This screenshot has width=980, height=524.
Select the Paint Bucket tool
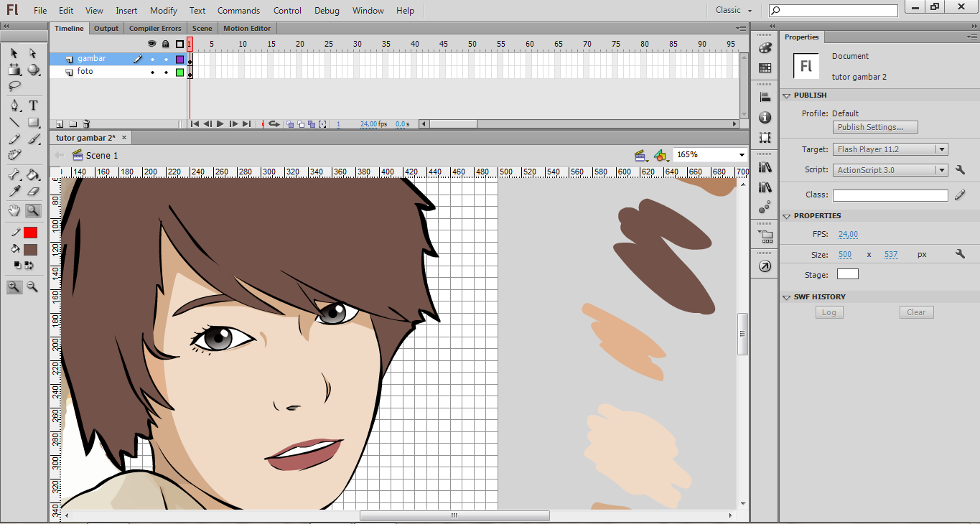pyautogui.click(x=33, y=174)
